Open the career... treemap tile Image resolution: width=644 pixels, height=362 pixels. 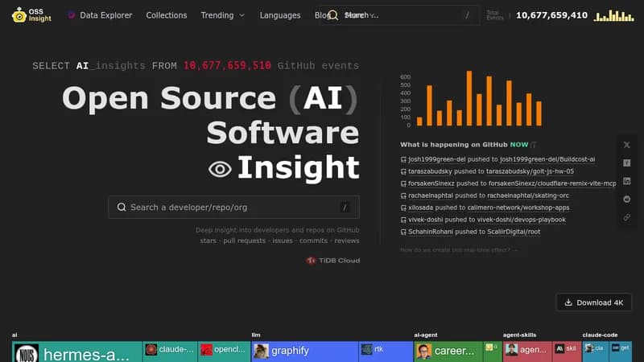click(448, 351)
